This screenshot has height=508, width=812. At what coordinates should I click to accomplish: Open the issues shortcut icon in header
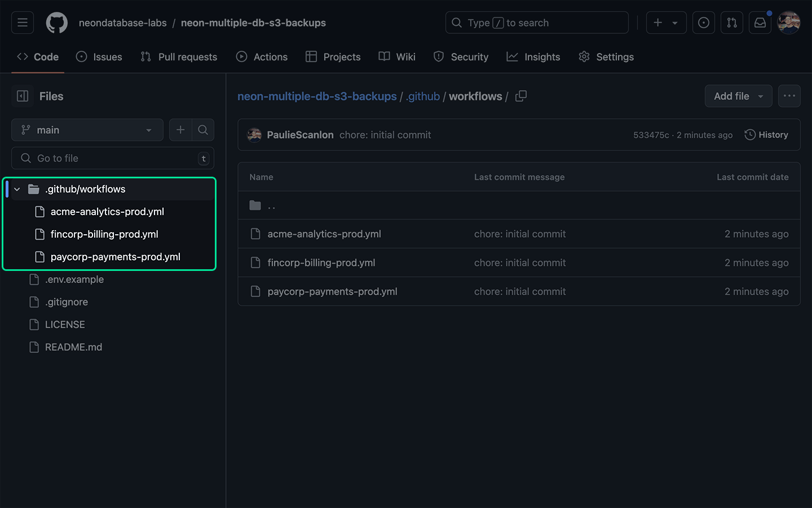pyautogui.click(x=704, y=23)
